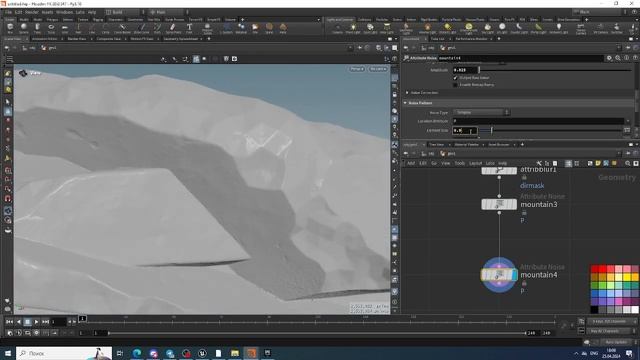Jump to the last frame
Screen dimensions: 640x360
coord(46,322)
